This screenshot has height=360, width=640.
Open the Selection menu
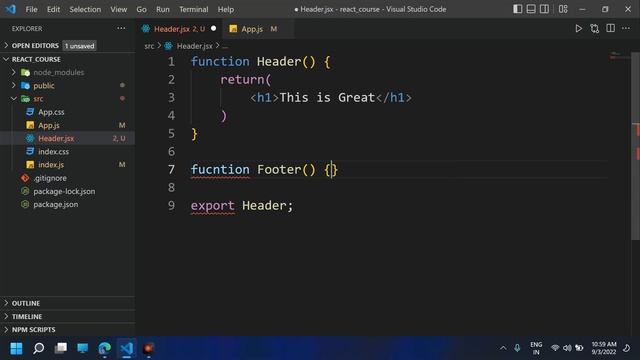tap(85, 9)
